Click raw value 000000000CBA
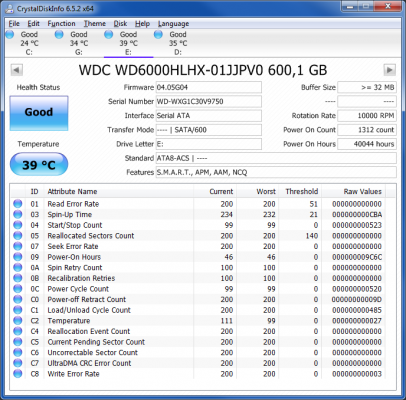 (357, 214)
